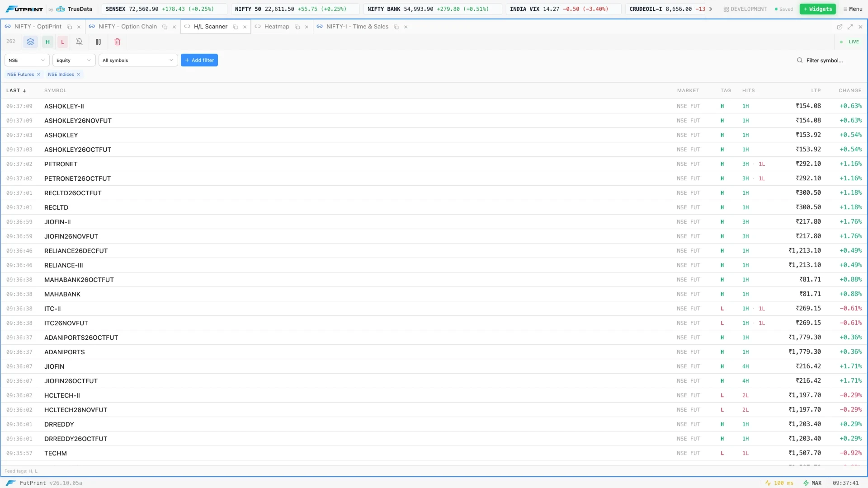This screenshot has height=488, width=868.
Task: Pop out panel to new window
Action: click(x=840, y=27)
